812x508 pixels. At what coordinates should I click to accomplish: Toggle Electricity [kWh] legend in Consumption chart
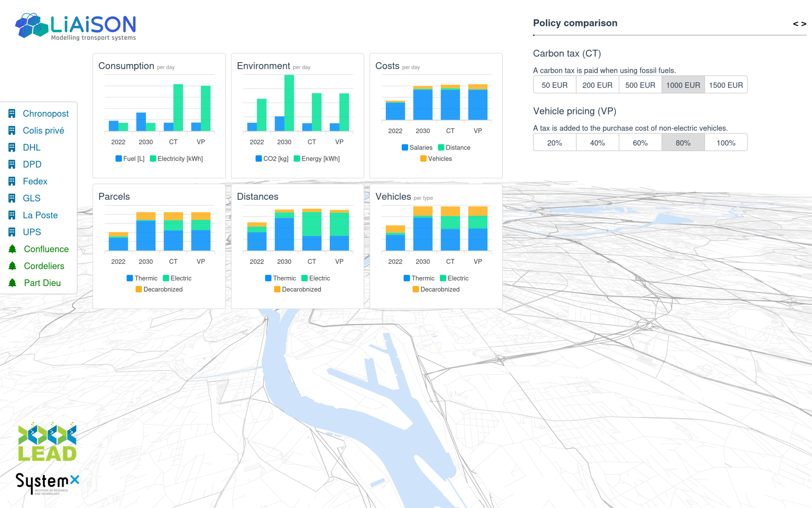pos(176,159)
